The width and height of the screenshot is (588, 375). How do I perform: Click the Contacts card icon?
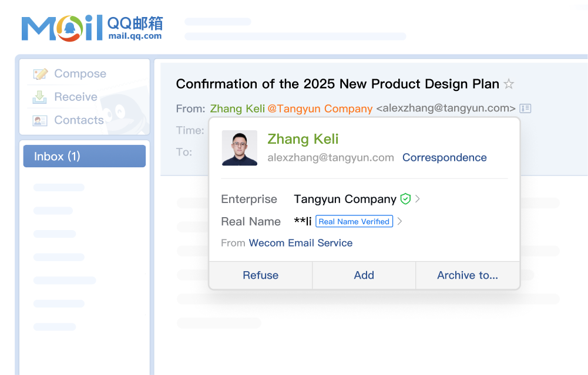point(40,120)
